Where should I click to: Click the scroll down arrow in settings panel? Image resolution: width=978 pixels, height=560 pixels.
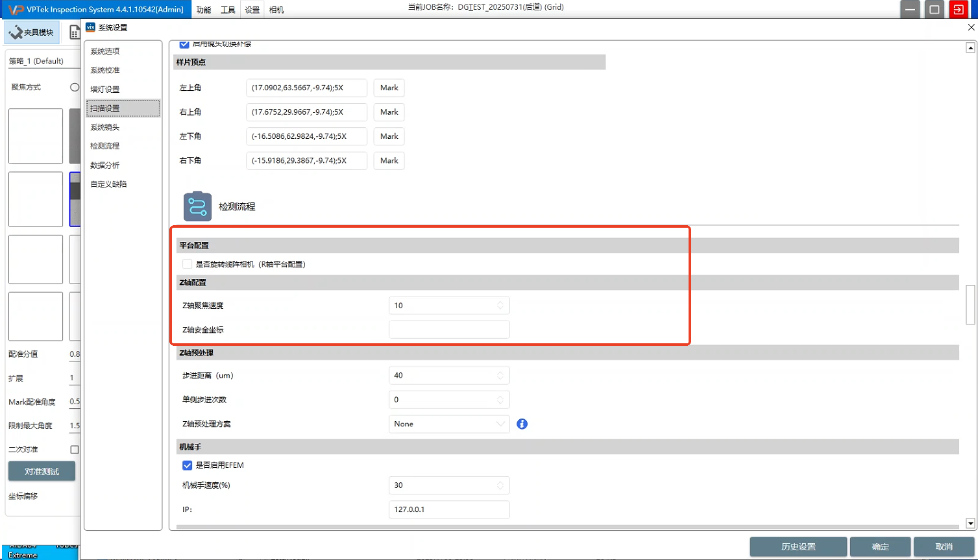coord(970,524)
